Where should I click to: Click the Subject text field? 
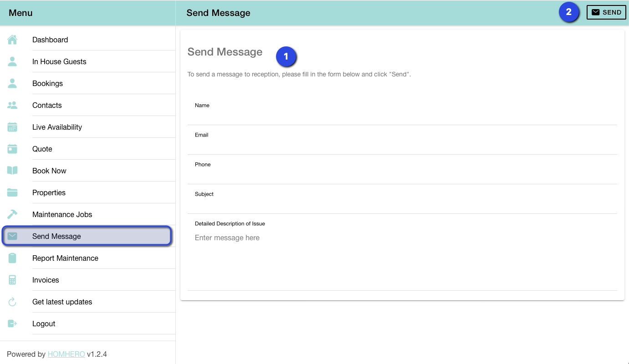tap(402, 205)
